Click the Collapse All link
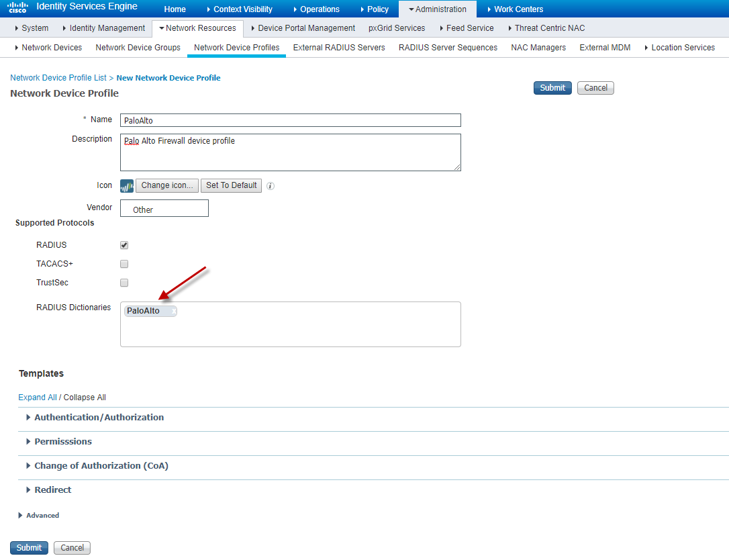 (x=85, y=398)
